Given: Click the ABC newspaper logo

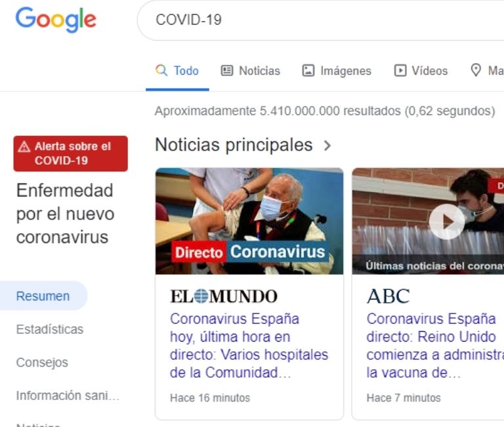Looking at the screenshot, I should 388,296.
